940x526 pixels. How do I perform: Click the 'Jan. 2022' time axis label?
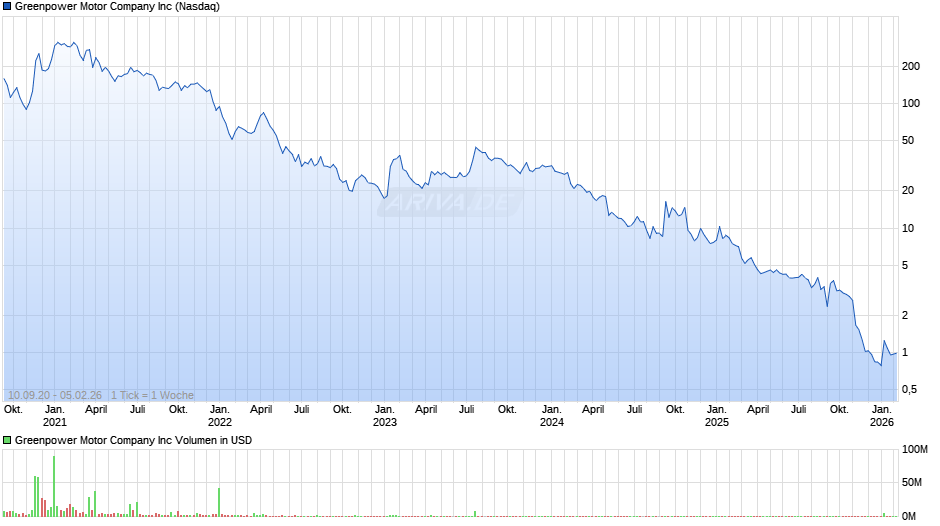coord(219,416)
